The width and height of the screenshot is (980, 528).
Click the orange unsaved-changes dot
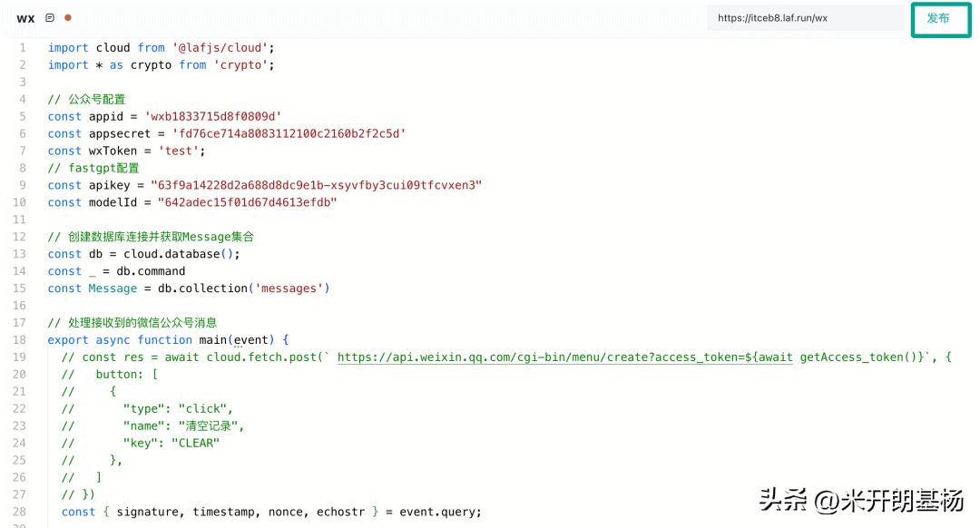(68, 18)
